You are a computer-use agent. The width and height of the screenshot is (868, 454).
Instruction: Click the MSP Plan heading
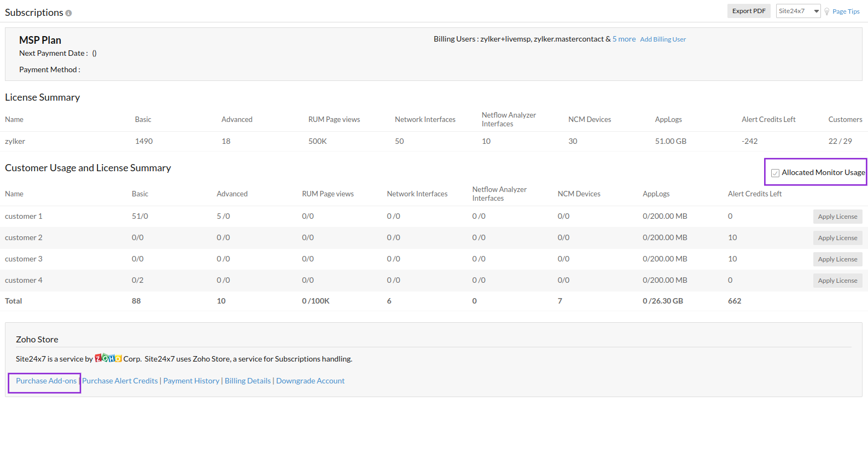40,40
